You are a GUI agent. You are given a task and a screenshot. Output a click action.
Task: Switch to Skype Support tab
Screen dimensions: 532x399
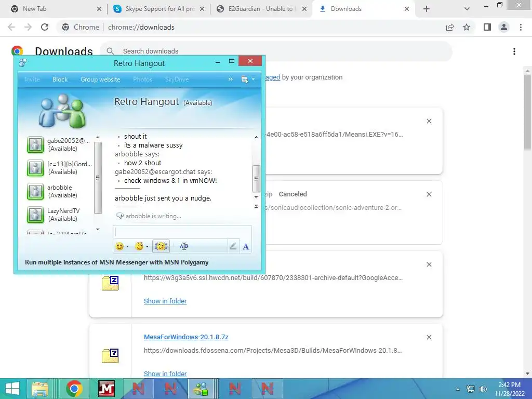coord(159,9)
